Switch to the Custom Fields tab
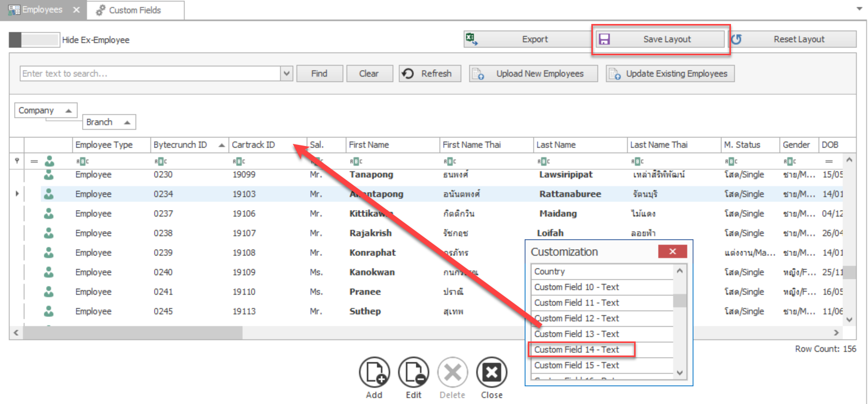 tap(135, 10)
